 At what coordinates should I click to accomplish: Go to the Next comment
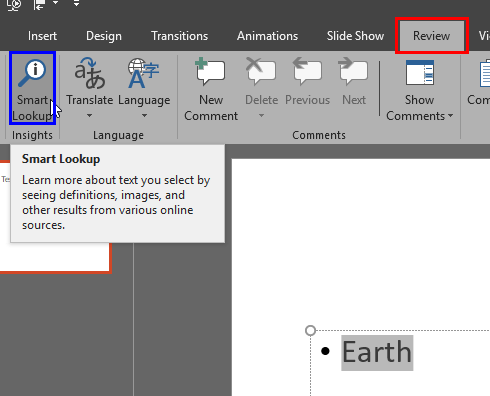354,82
